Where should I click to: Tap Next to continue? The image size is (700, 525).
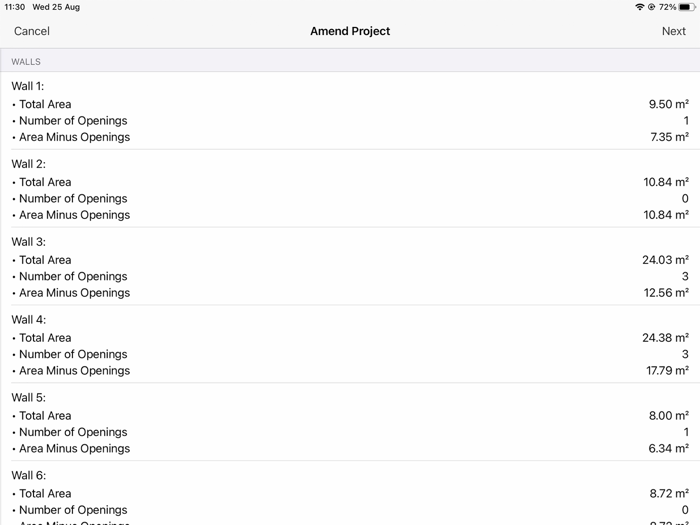(674, 31)
